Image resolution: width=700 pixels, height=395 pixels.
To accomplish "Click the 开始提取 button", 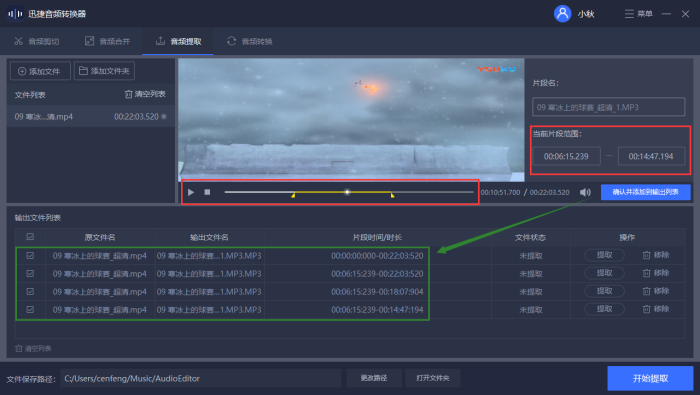I will (650, 378).
